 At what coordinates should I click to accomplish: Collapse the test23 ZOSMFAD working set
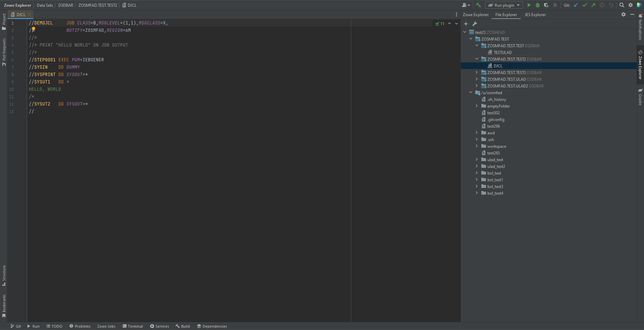pyautogui.click(x=465, y=32)
